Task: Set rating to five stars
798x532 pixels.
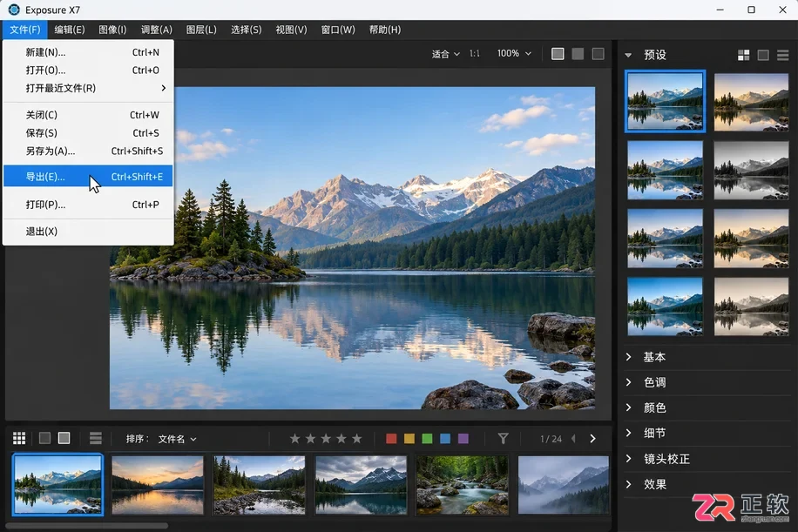Action: pos(357,439)
